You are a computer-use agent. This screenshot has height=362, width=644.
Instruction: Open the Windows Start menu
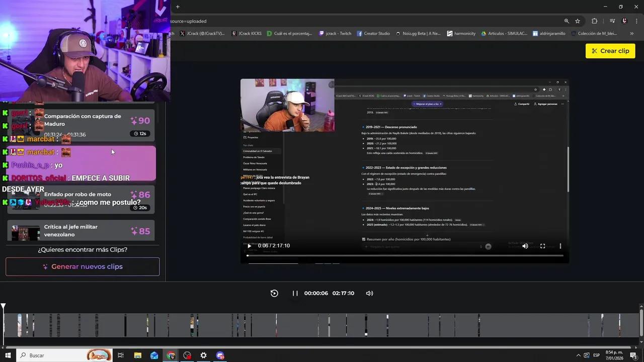tap(8, 355)
